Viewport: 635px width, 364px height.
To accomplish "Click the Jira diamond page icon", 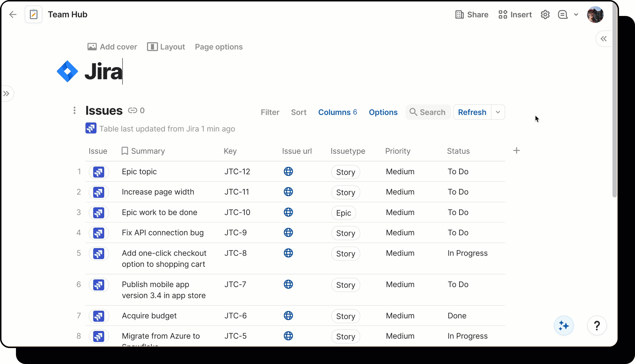I will click(x=67, y=72).
